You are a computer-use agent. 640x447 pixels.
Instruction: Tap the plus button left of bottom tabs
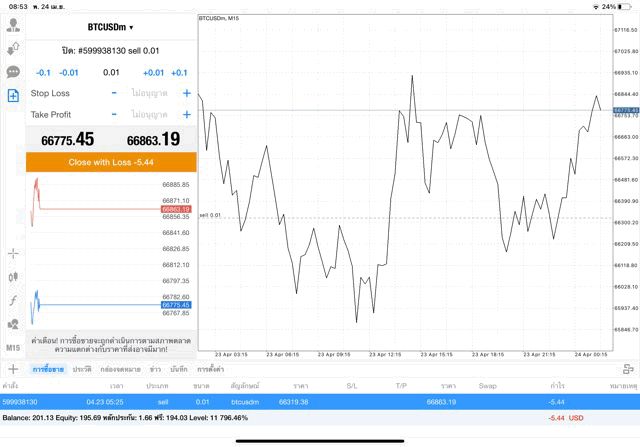[13, 369]
